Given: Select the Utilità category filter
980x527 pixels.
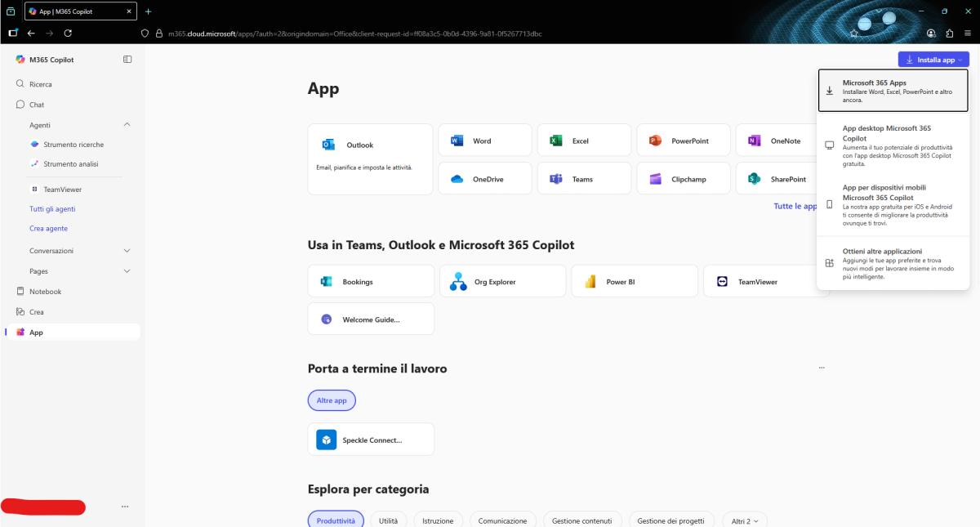Looking at the screenshot, I should (x=389, y=520).
